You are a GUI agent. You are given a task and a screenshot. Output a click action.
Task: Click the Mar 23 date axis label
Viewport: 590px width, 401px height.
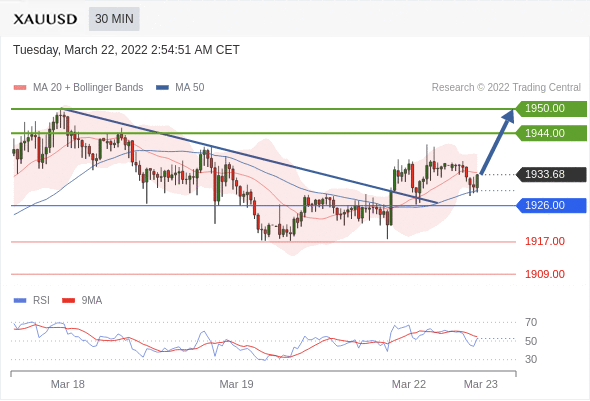point(481,384)
